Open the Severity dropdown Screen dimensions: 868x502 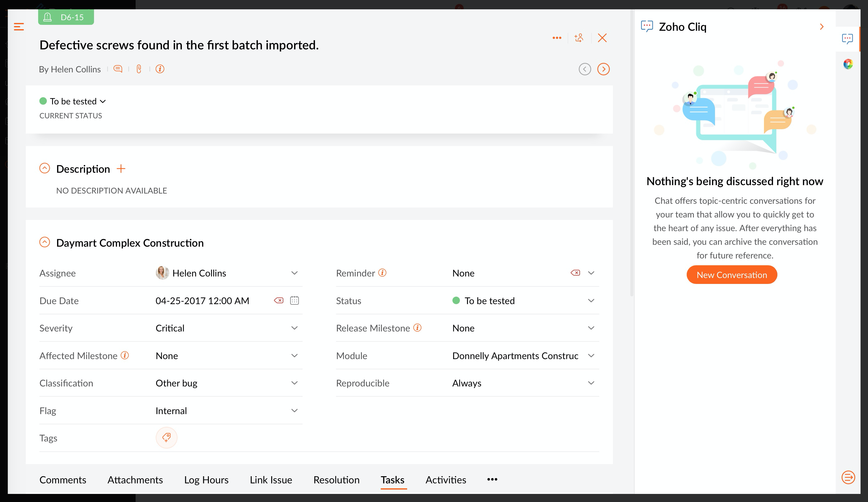294,328
